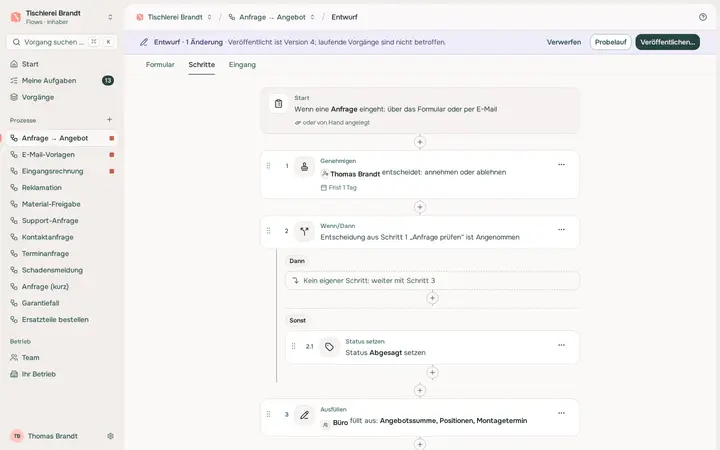Select the E-Mail-Vorlagen process
Viewport: 720px width, 450px height.
click(x=62, y=155)
